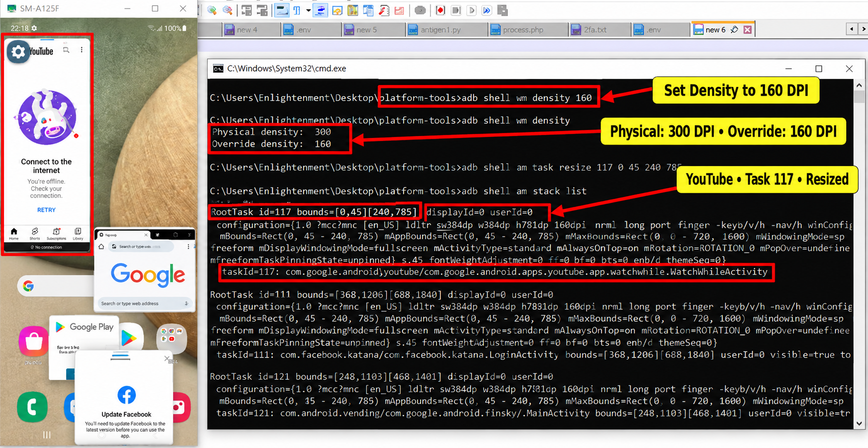This screenshot has height=448, width=868.
Task: Click the settings gear over YouTube
Action: pos(18,51)
